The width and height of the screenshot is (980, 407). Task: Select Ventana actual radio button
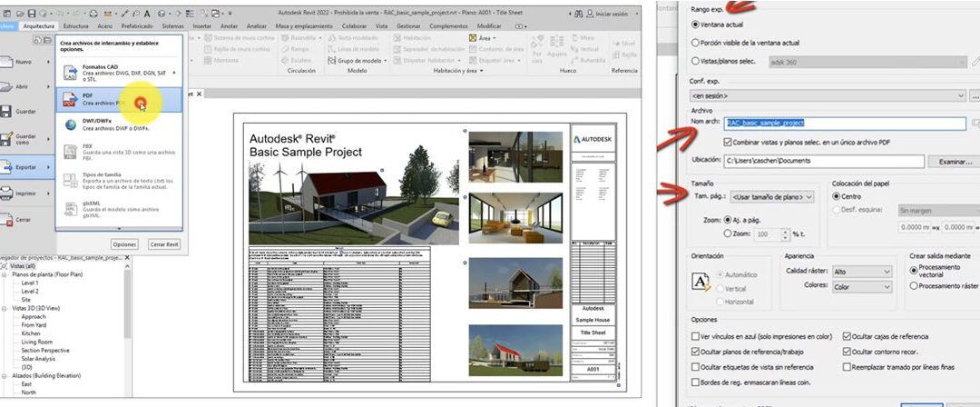696,25
